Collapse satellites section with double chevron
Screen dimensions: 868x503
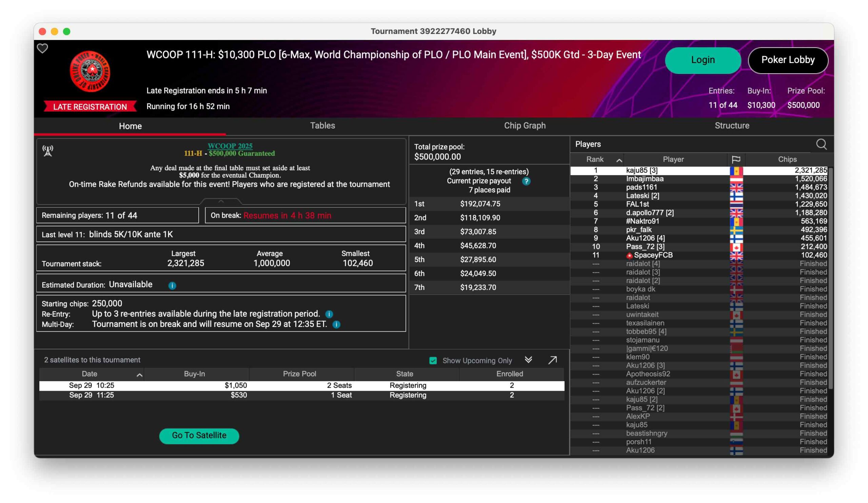click(x=528, y=360)
